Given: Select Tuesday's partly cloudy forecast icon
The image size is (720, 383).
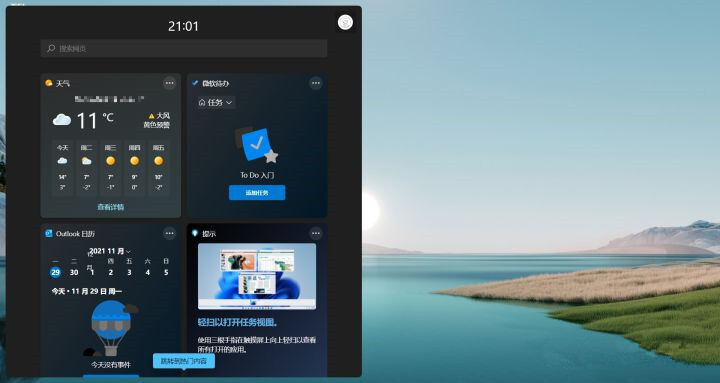Looking at the screenshot, I should coord(86,161).
